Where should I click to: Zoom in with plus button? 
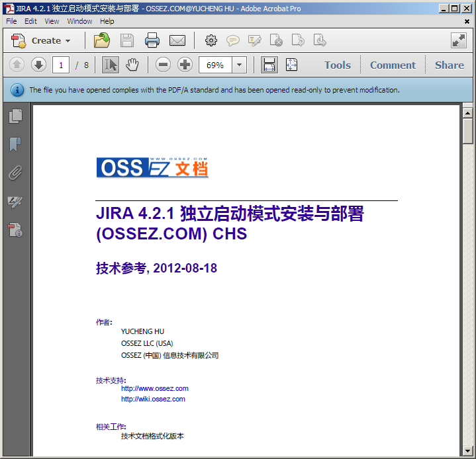point(185,65)
